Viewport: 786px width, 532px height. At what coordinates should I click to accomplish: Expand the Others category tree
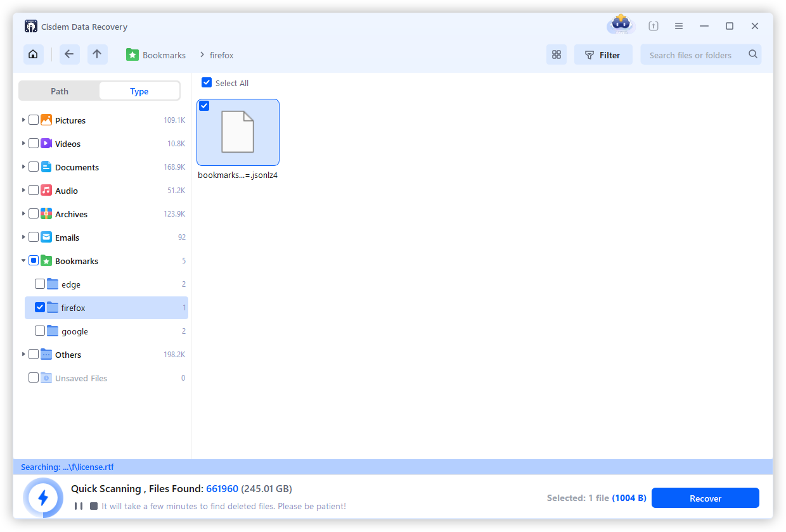pos(24,354)
